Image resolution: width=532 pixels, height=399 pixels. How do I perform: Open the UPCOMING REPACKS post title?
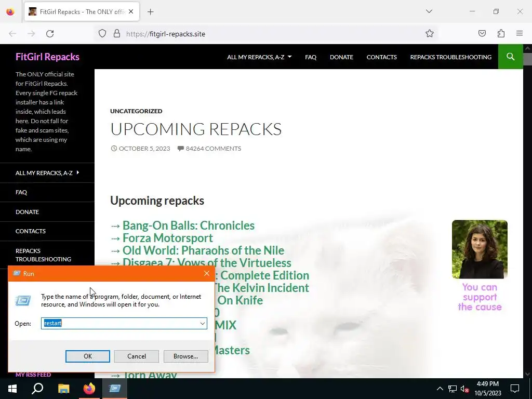(x=196, y=129)
